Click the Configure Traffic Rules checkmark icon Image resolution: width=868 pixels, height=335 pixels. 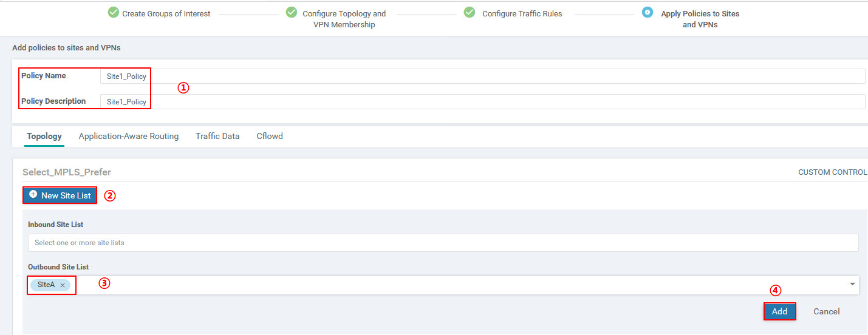coord(470,13)
